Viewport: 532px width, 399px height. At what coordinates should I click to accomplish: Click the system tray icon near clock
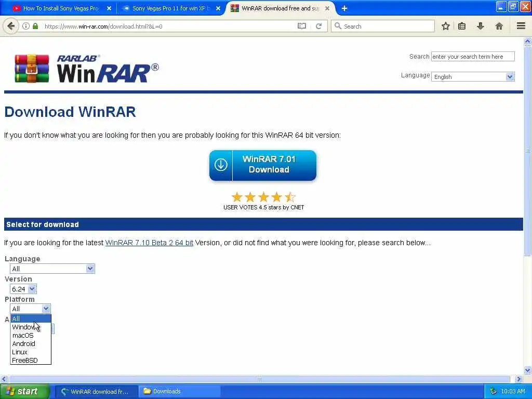pyautogui.click(x=493, y=391)
